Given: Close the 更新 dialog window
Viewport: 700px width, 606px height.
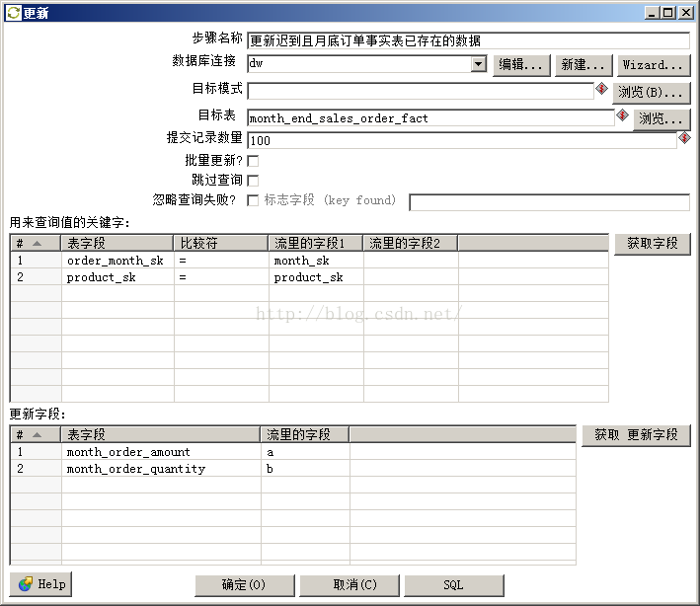Looking at the screenshot, I should (x=686, y=13).
